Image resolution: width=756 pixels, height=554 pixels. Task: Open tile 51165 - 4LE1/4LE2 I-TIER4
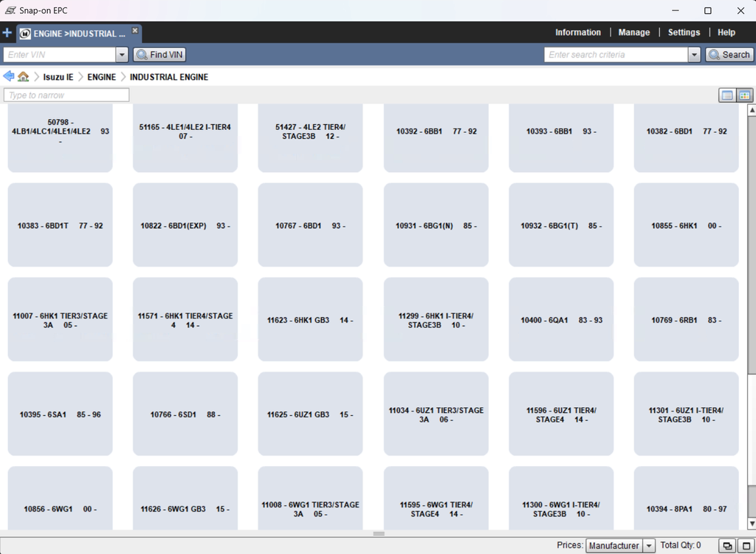click(x=185, y=137)
